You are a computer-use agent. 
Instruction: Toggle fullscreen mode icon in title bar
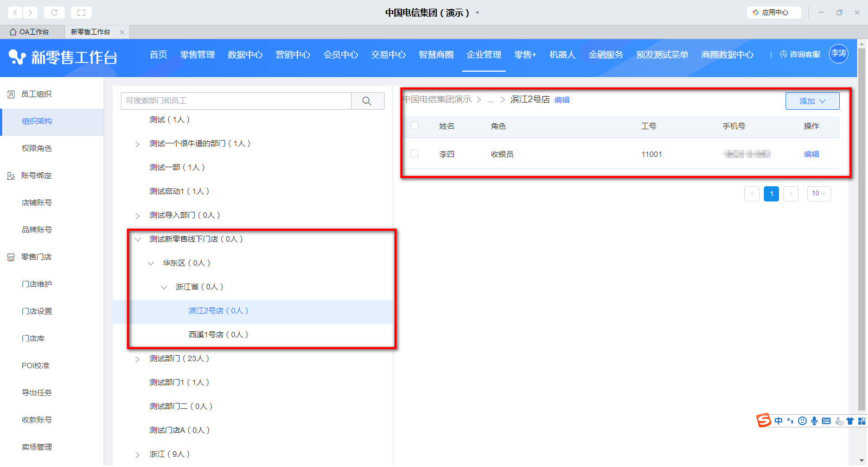81,12
